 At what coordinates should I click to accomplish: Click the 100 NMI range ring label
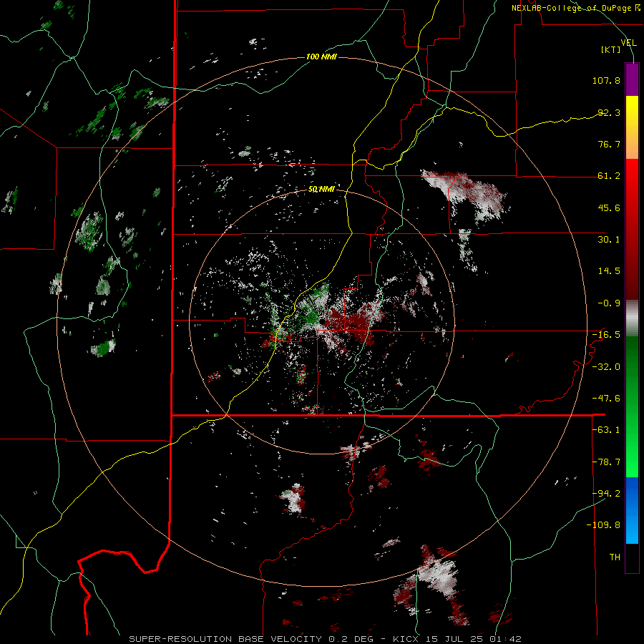click(321, 57)
